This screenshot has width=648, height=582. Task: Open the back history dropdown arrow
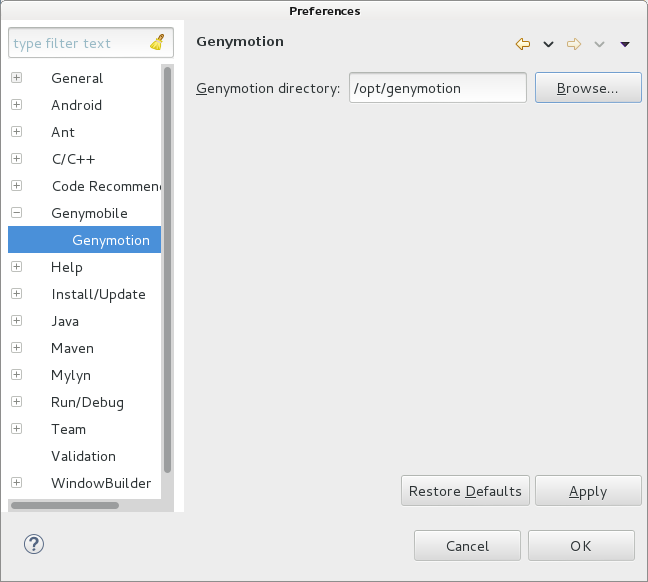pyautogui.click(x=548, y=44)
